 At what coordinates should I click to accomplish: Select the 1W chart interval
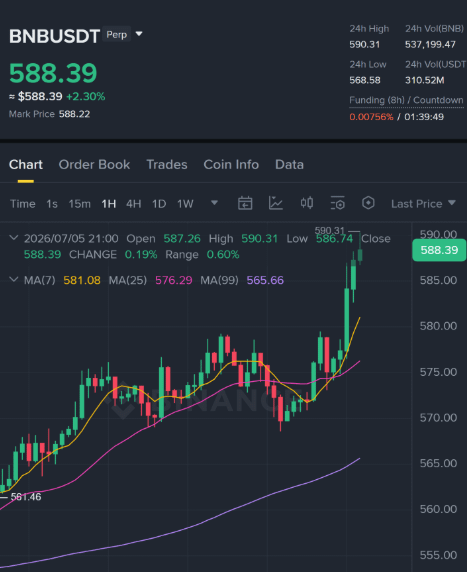[185, 204]
